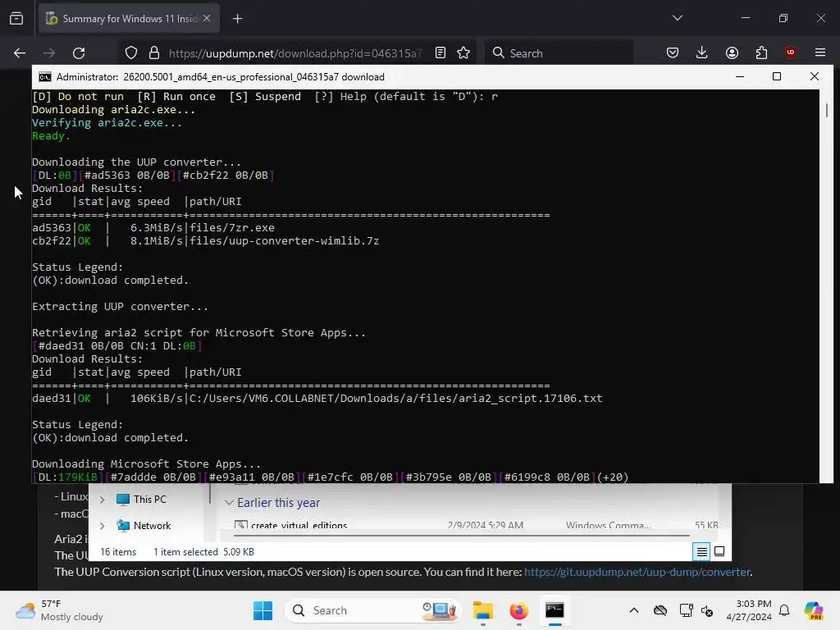Close the Summary for Windows 11 tab
The height and width of the screenshot is (630, 840).
point(207,19)
